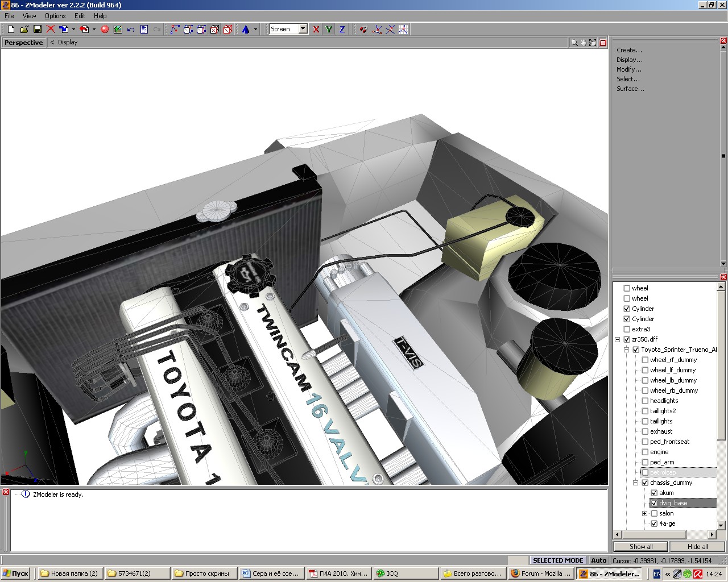Click the Undo arrow icon
The height and width of the screenshot is (582, 728).
point(131,29)
